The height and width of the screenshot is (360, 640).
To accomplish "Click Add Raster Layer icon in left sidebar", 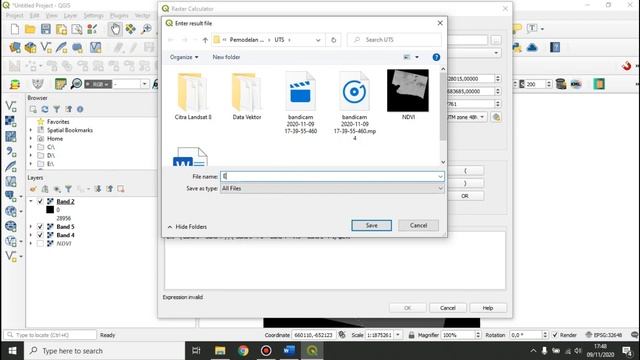I will pos(11,121).
